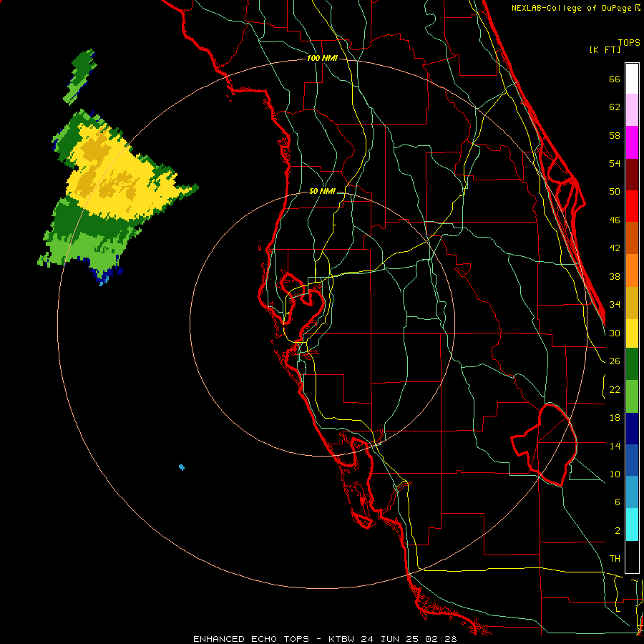
Task: Select the black TH threshold swatch
Action: (632, 557)
